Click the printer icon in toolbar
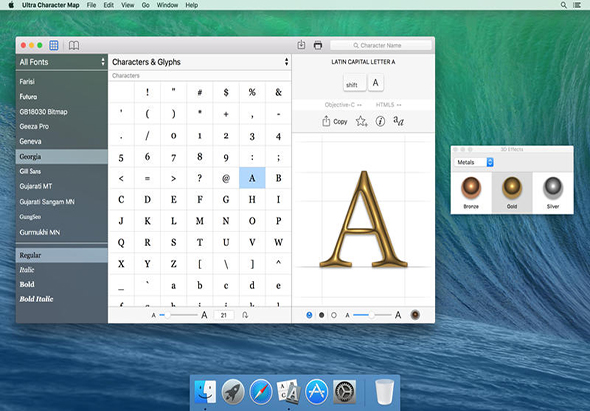 318,45
